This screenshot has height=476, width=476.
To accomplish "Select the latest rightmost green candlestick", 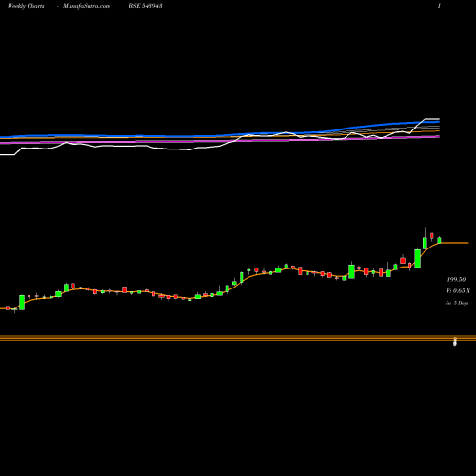I will click(439, 240).
